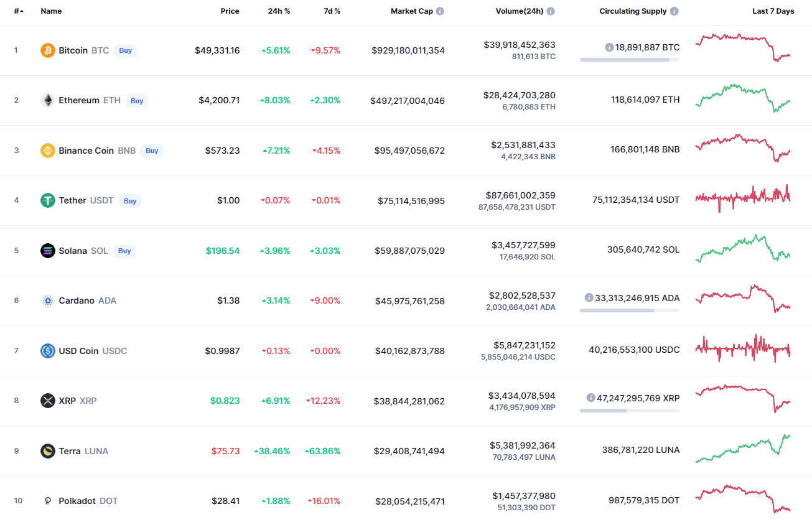
Task: Open Ethereum's last 7 days chart
Action: tap(743, 98)
